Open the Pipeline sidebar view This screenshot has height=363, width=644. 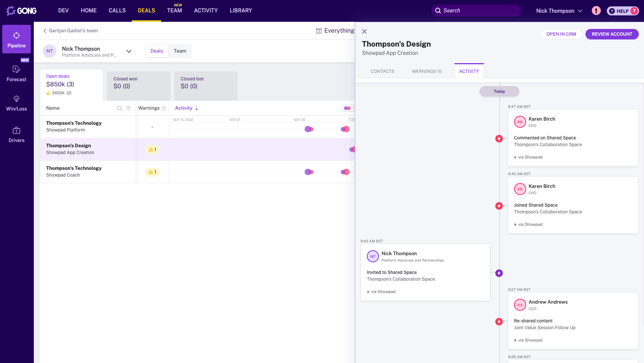coord(17,39)
